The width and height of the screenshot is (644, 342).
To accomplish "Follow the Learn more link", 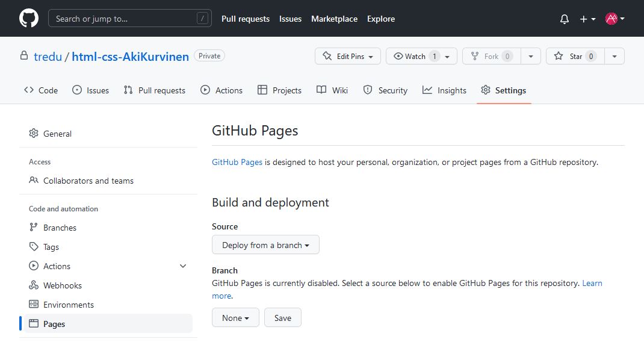I will pyautogui.click(x=592, y=283).
